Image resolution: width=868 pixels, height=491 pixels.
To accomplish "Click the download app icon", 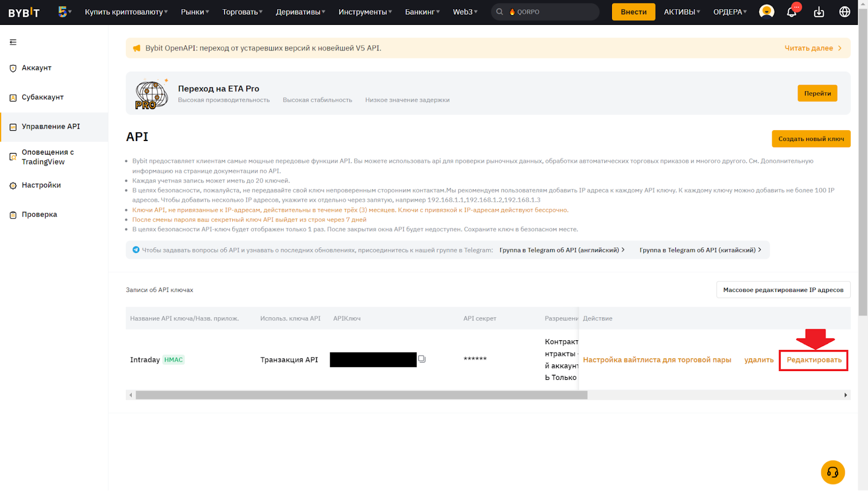I will pyautogui.click(x=819, y=12).
